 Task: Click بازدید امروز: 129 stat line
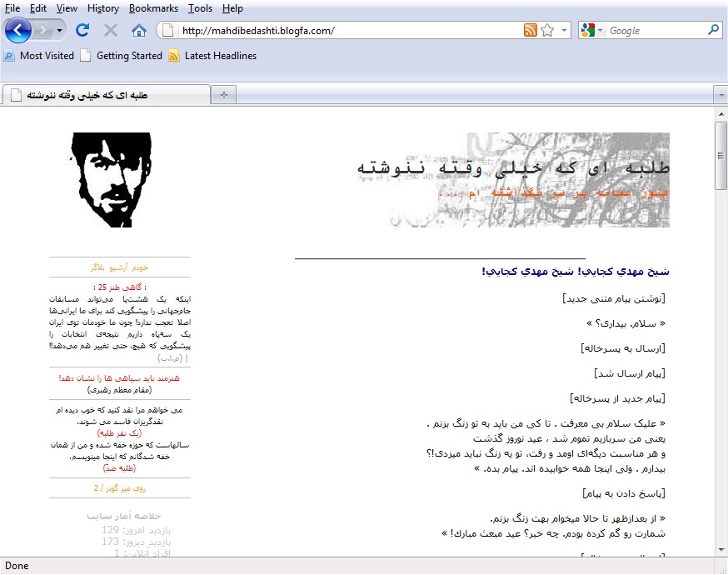(x=136, y=530)
